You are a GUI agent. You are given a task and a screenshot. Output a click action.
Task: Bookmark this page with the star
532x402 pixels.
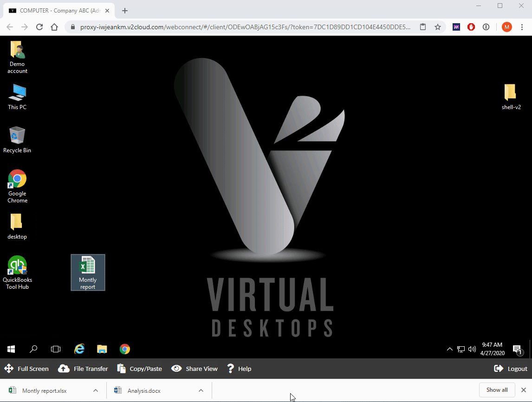coord(438,27)
